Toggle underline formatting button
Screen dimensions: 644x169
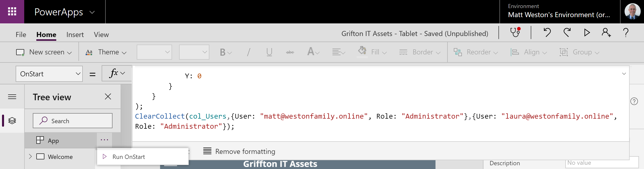(269, 52)
